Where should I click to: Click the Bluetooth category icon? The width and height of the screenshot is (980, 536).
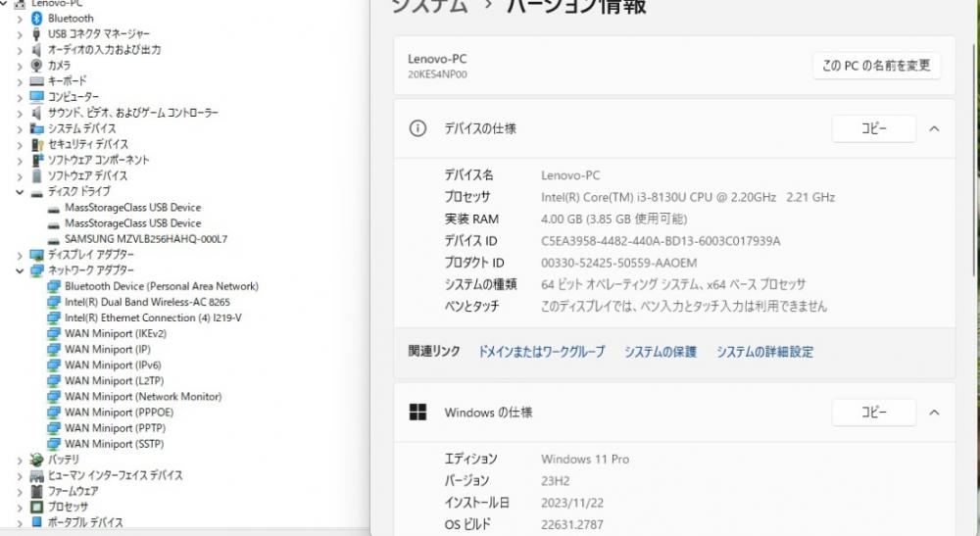point(37,18)
